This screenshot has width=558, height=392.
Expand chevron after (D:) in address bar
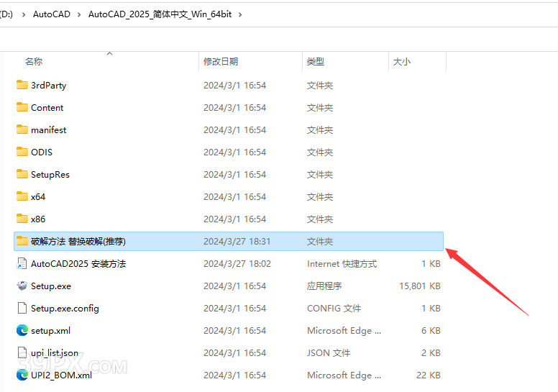click(x=24, y=14)
